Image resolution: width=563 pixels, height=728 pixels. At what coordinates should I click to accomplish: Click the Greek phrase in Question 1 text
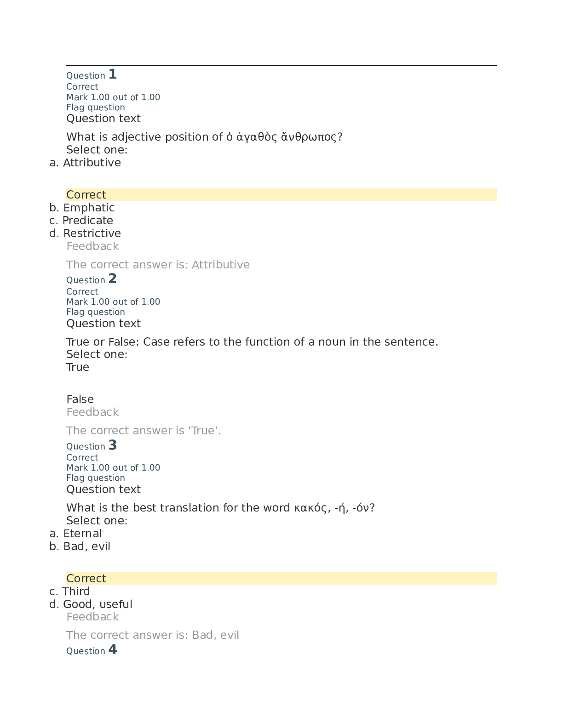click(281, 137)
